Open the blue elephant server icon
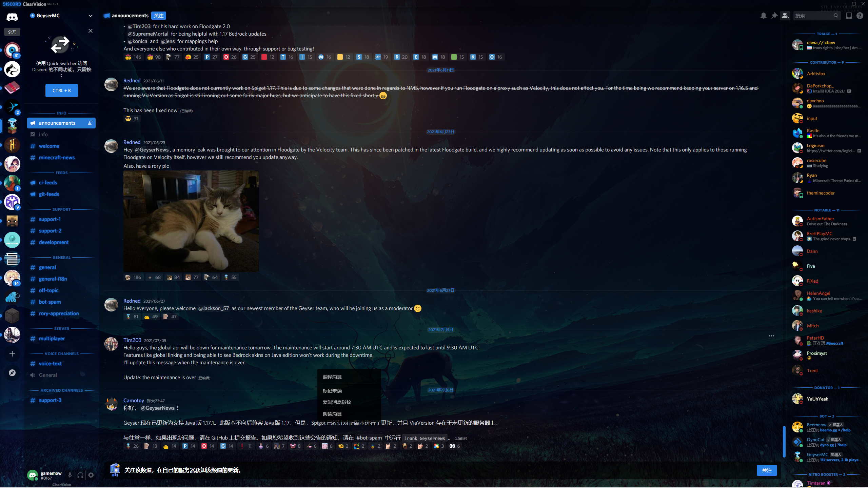 tap(12, 297)
